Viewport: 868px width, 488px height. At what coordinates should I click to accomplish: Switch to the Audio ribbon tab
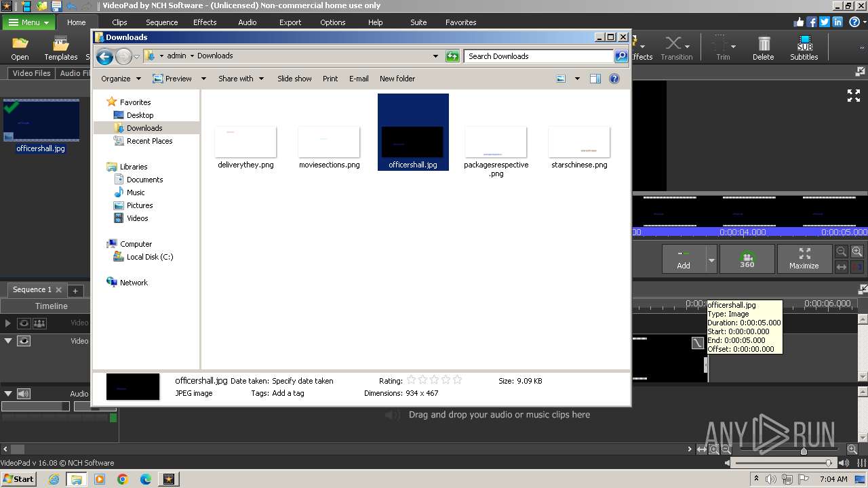point(248,22)
